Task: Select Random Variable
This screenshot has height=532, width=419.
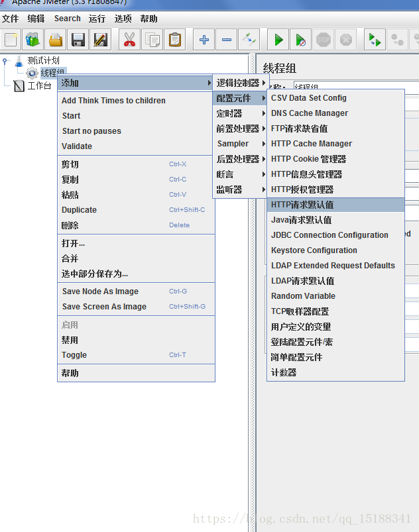Action: [336, 296]
